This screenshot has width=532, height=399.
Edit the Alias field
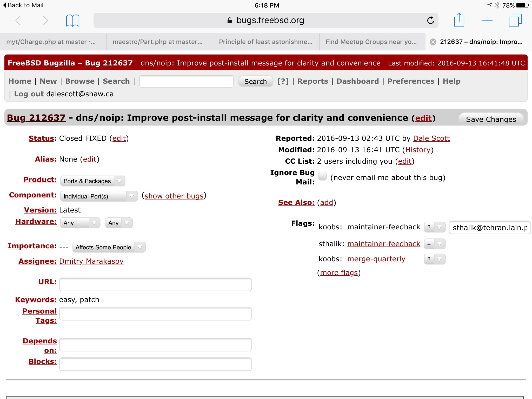[x=90, y=159]
